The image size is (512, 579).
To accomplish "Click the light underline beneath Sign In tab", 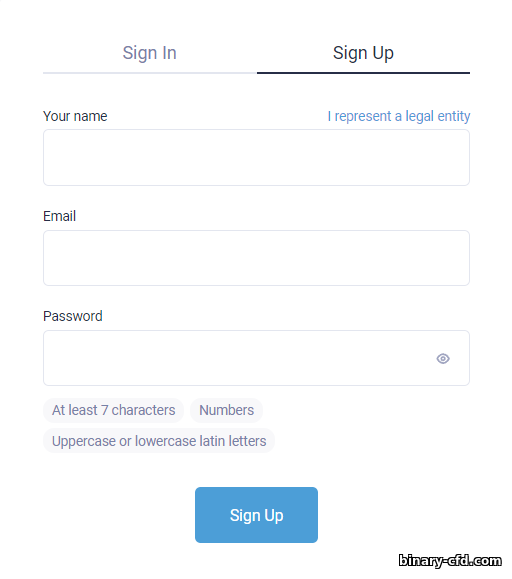I will coord(150,73).
